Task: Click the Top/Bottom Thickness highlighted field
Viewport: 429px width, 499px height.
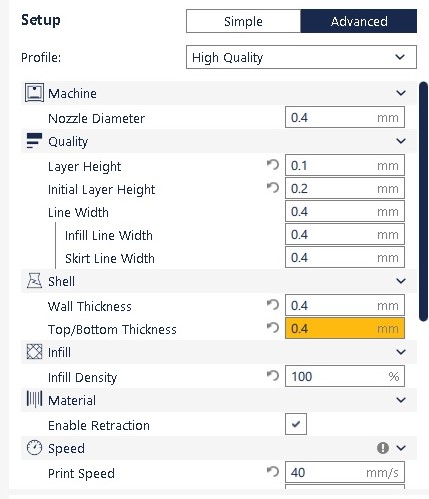Action: pyautogui.click(x=345, y=328)
